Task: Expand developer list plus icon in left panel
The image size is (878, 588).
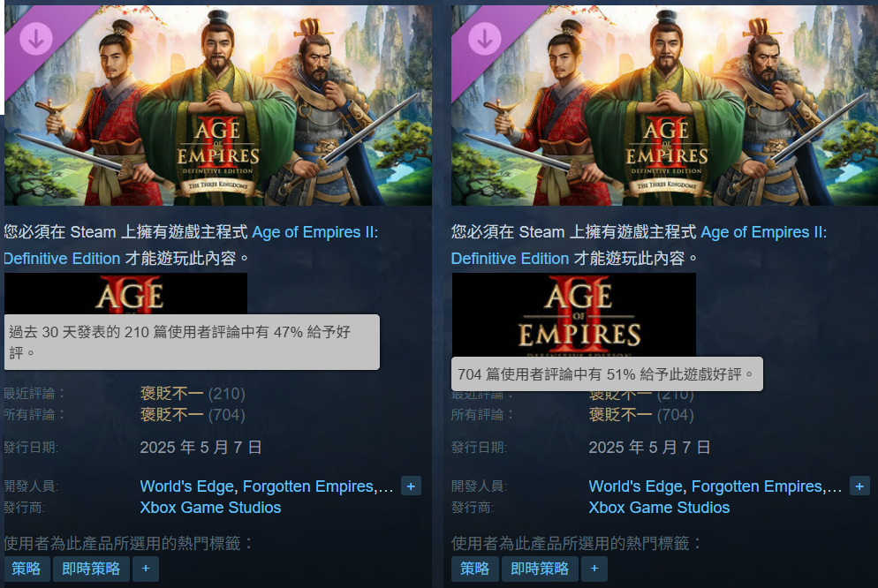Action: [411, 486]
